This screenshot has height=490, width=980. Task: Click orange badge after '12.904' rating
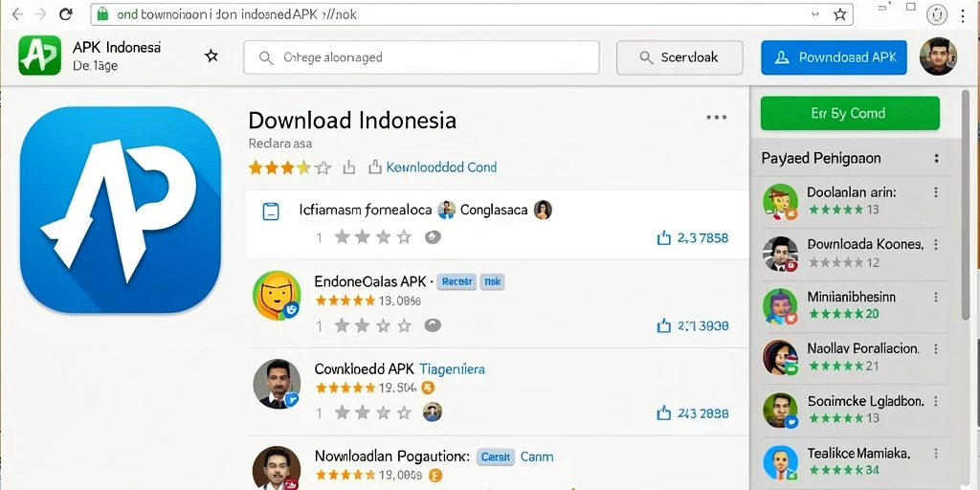(x=428, y=389)
